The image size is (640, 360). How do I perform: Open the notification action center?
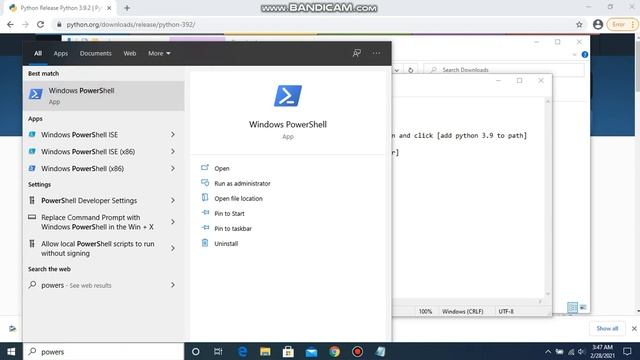(627, 351)
